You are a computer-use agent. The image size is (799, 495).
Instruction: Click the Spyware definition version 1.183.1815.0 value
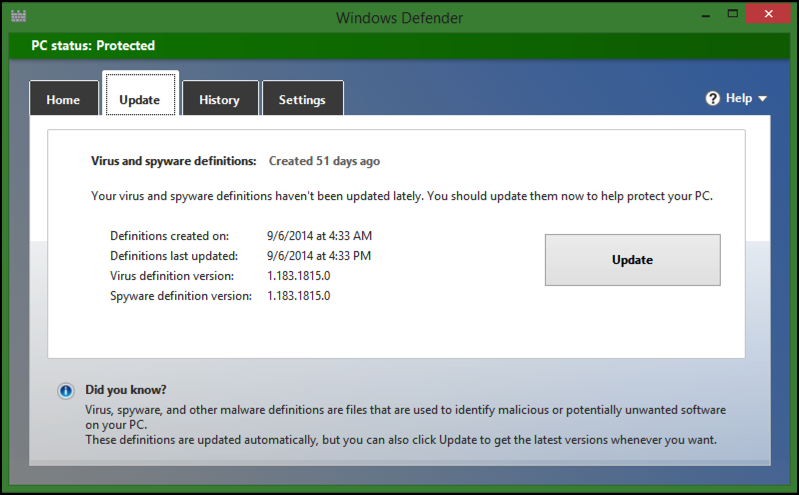(x=299, y=296)
